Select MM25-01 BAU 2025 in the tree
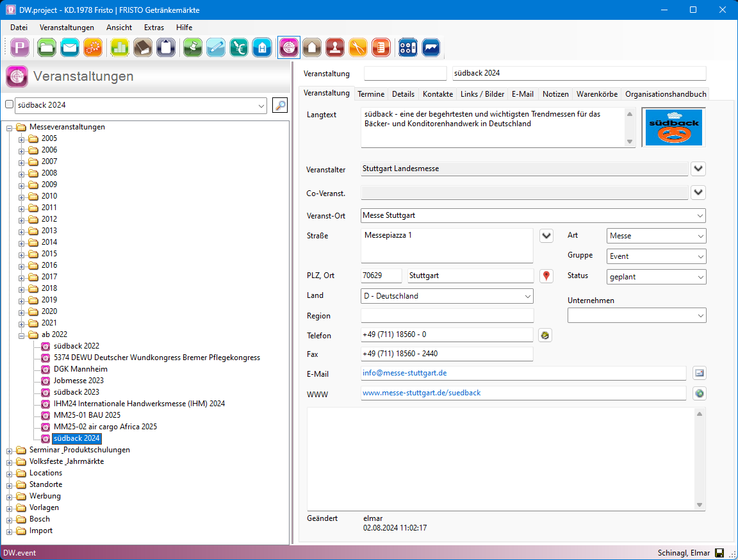 (x=87, y=415)
